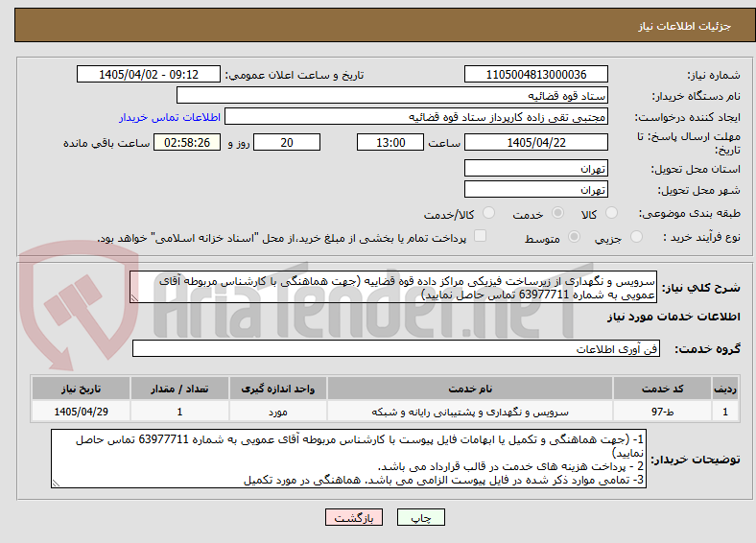Click the need number field 1105004813000036
Image resolution: width=756 pixels, height=543 pixels.
535,74
